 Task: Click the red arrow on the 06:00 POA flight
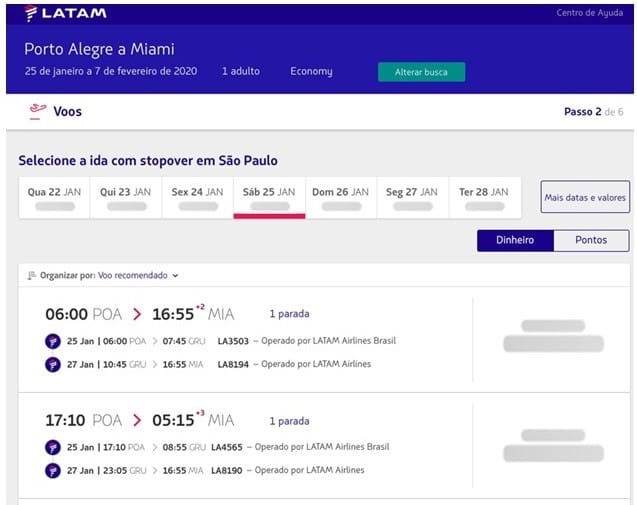coord(137,314)
